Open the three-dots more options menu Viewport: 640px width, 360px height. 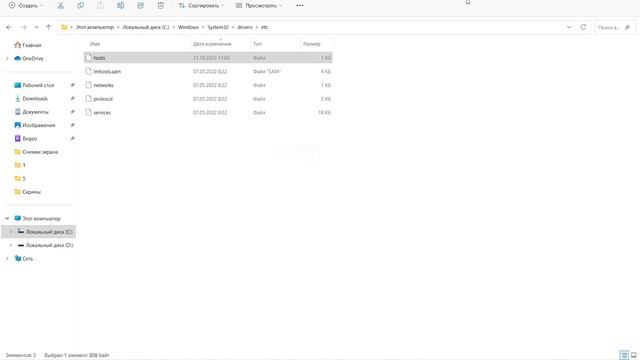(300, 5)
